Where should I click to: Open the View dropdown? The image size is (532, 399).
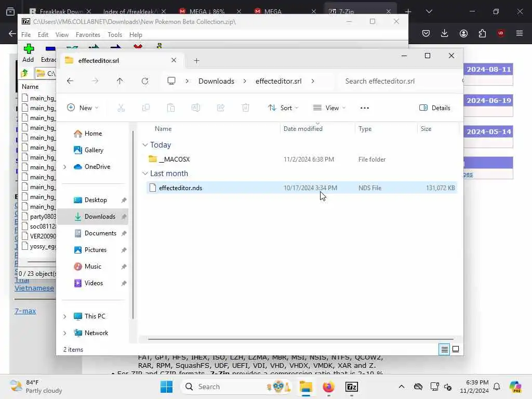329,108
